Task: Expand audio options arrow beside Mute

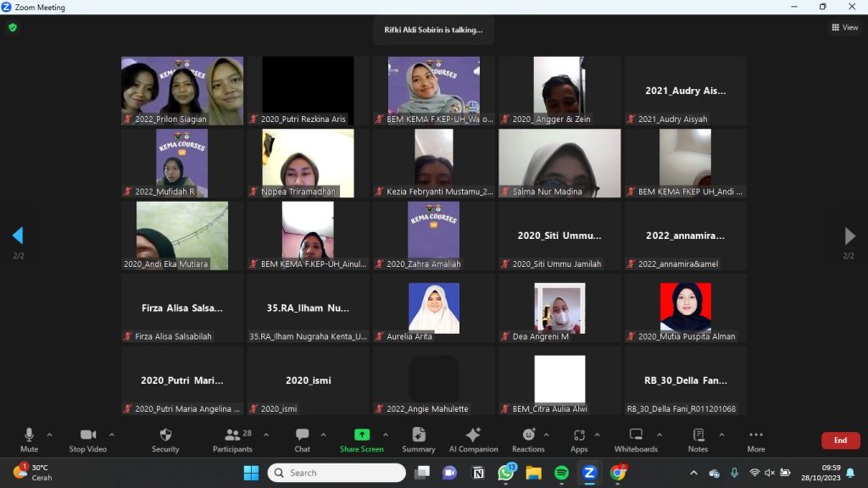Action: (49, 435)
